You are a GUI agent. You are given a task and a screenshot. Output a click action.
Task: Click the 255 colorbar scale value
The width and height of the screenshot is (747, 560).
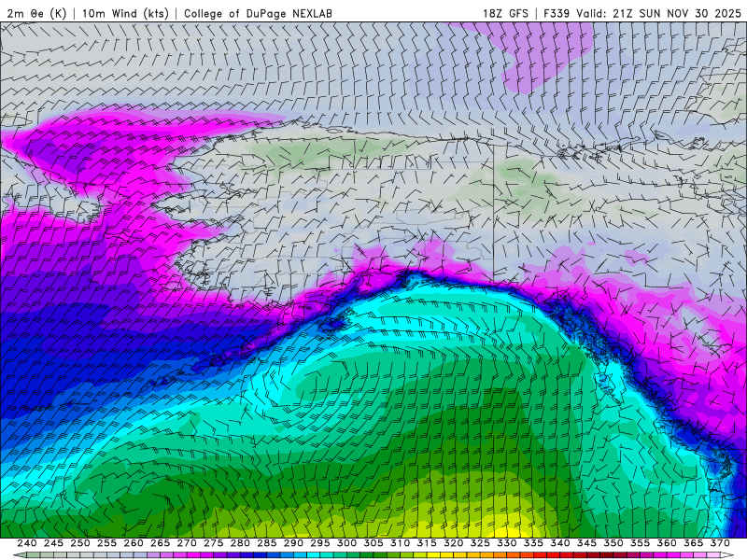(x=106, y=543)
